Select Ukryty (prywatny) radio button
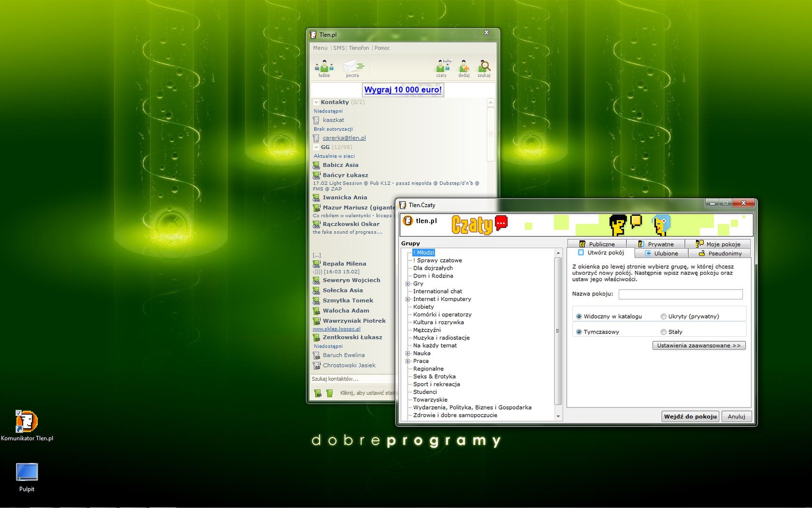Viewport: 812px width, 508px height. (x=664, y=316)
